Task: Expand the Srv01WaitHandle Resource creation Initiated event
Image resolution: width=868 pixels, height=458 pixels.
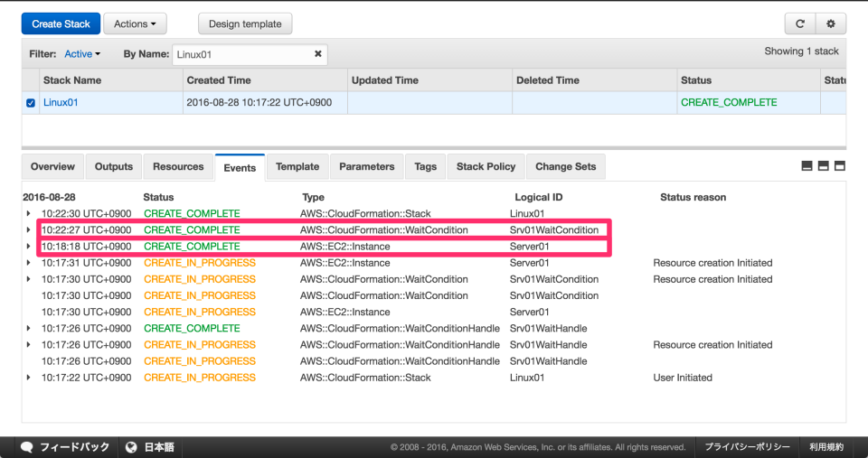Action: (x=28, y=344)
